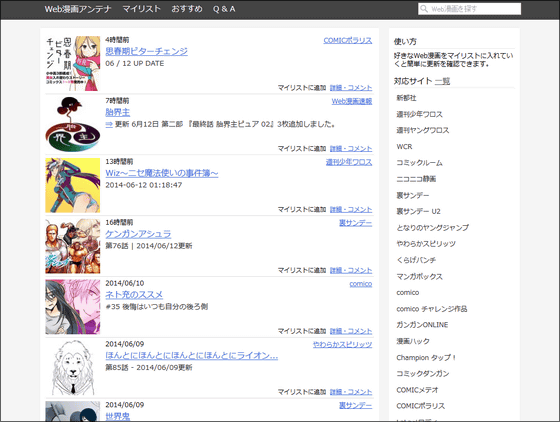
Task: Open the COMICポラリス source link on 思春期ビターチェンジ
Action: [348, 40]
